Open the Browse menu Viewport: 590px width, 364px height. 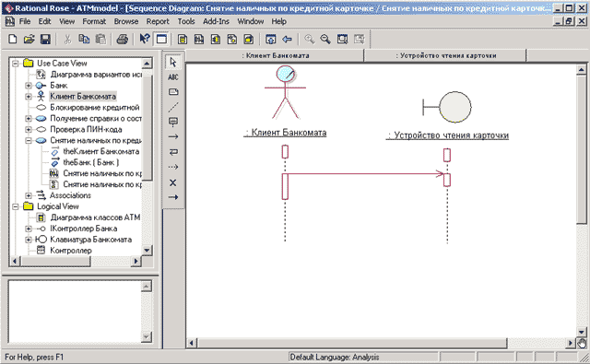tap(126, 21)
